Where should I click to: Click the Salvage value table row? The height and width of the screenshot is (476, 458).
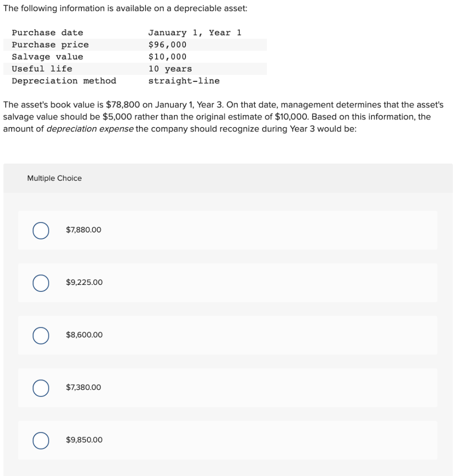pyautogui.click(x=135, y=57)
